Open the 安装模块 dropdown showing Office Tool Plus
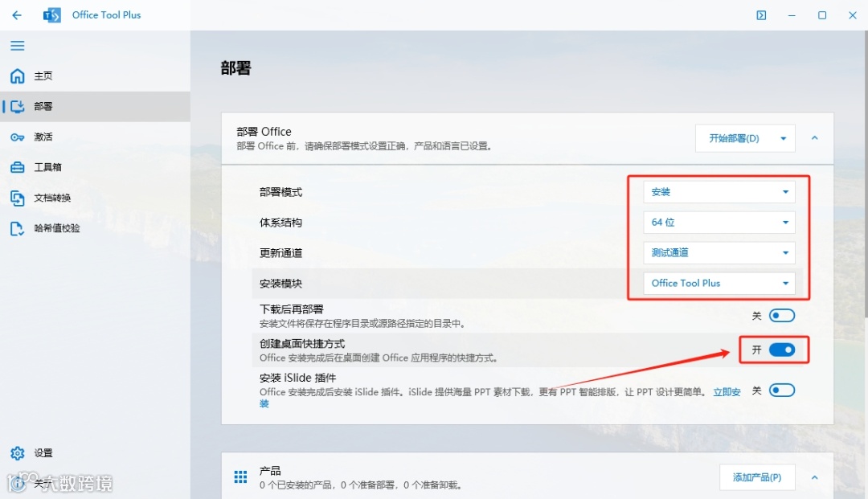The image size is (868, 499). [x=719, y=283]
